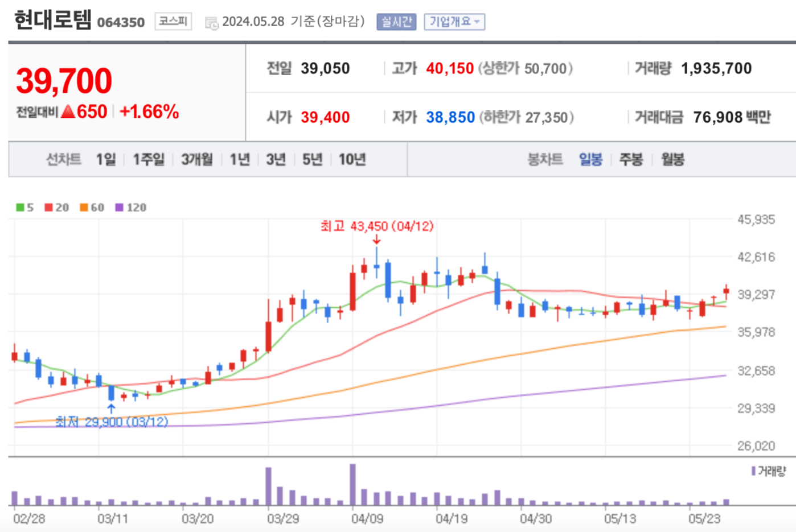
Task: Click the 거래대금 value 76,908 백만
Action: point(732,117)
